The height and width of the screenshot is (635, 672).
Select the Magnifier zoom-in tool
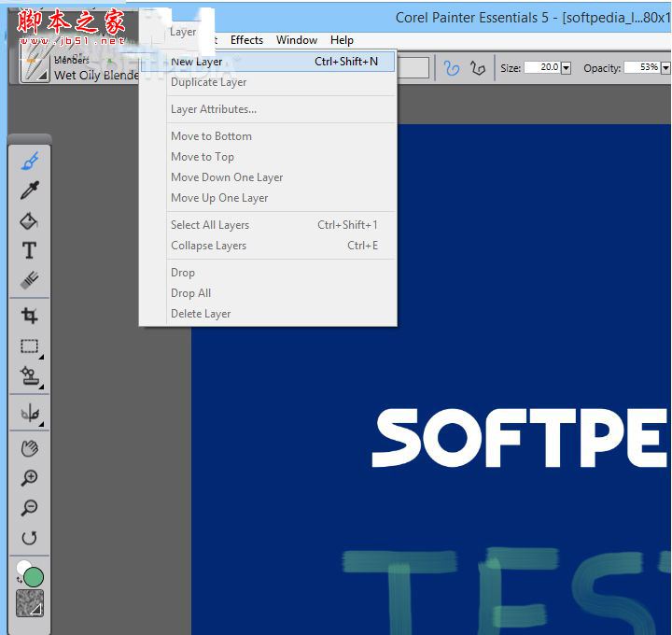click(x=30, y=478)
